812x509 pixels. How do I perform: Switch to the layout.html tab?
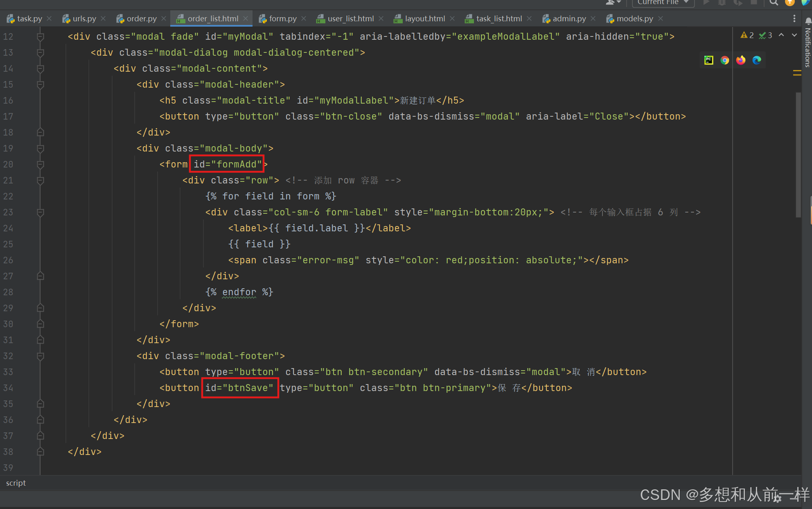click(424, 18)
